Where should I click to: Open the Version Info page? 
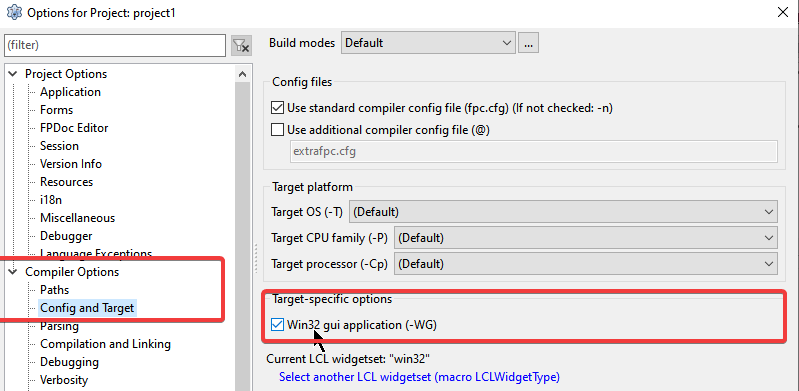tap(71, 164)
